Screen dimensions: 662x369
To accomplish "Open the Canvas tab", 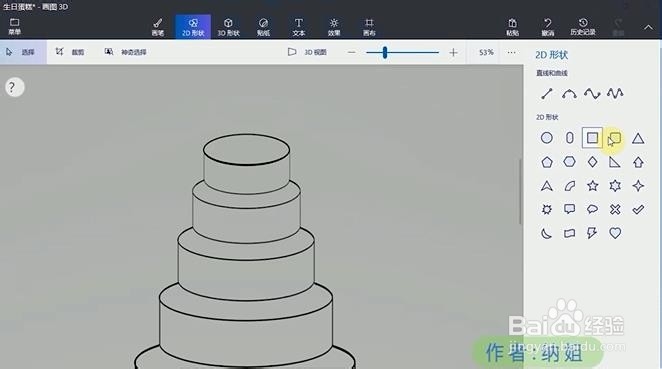I will coord(369,27).
